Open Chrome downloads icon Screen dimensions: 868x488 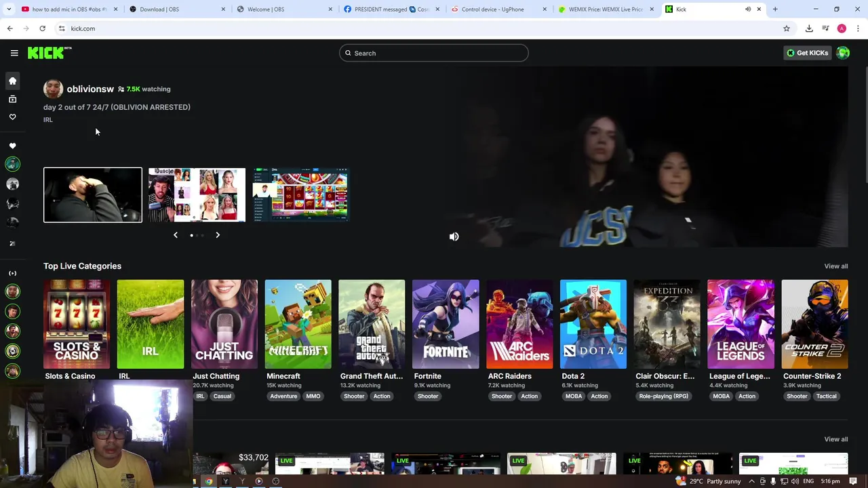pos(809,28)
